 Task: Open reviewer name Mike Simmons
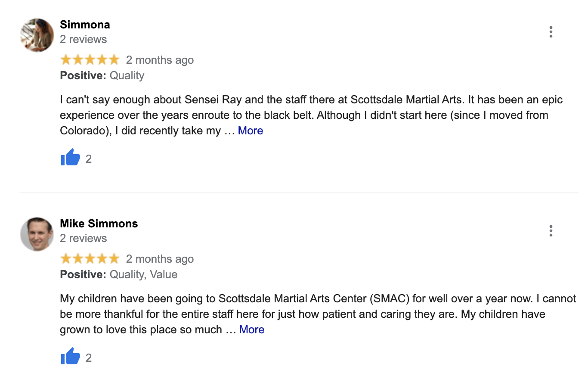(x=99, y=224)
